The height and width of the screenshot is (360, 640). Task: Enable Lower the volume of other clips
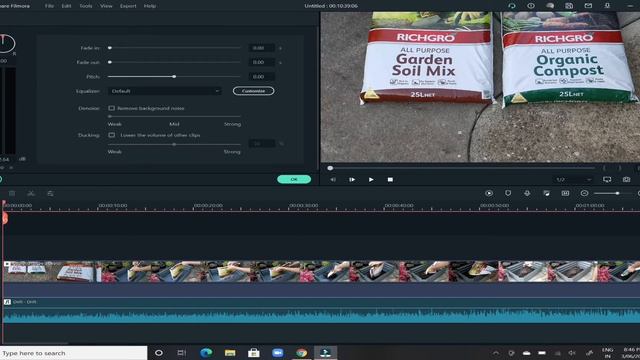point(111,135)
